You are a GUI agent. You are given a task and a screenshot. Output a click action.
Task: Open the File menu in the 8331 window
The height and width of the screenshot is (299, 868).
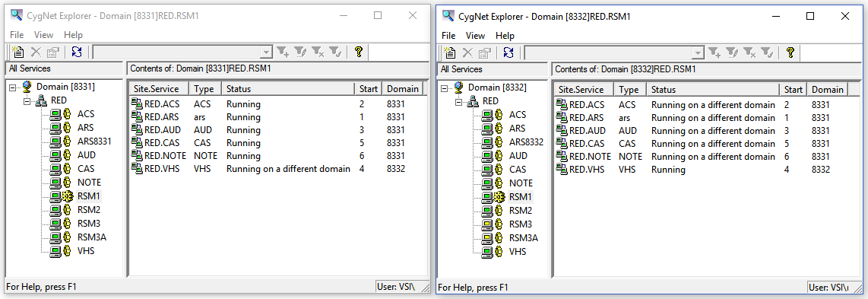pyautogui.click(x=17, y=35)
